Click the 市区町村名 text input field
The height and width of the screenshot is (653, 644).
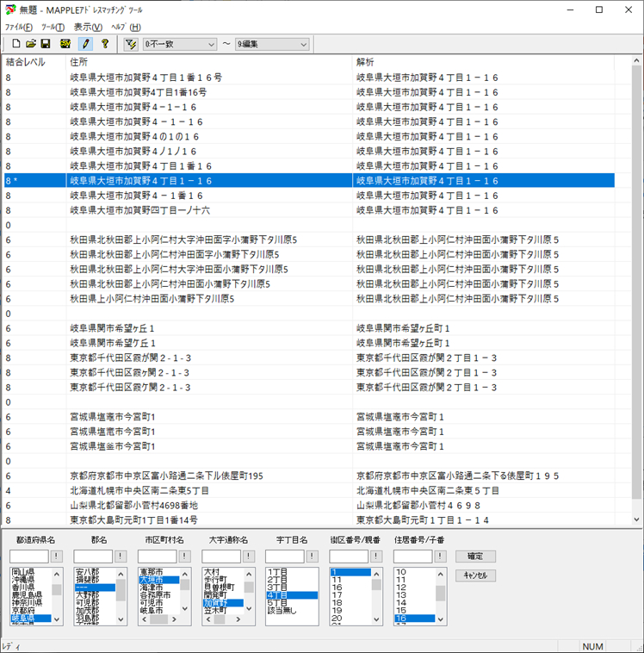[x=157, y=557]
